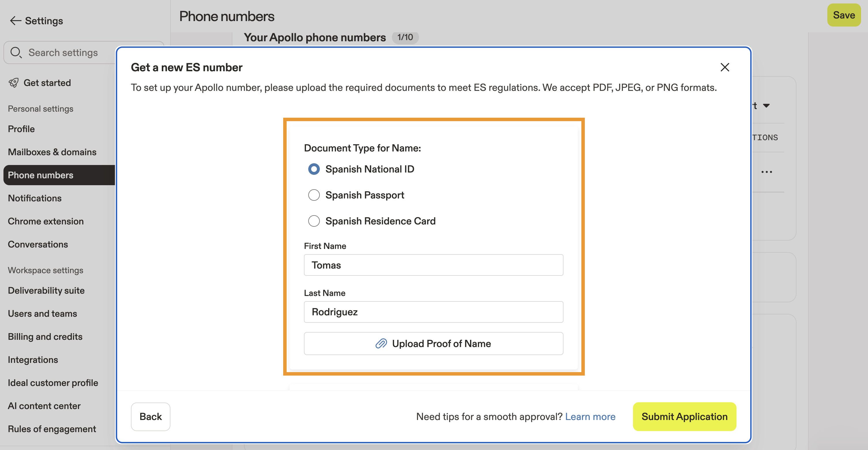The width and height of the screenshot is (868, 450).
Task: Expand the dropdown caret behind the dialog
Action: coord(766,106)
